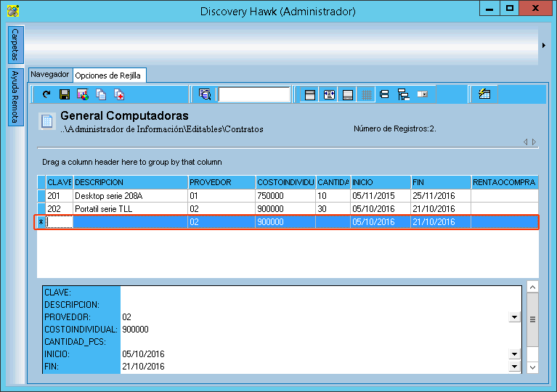Image resolution: width=557 pixels, height=392 pixels.
Task: Toggle the column auto-width icon
Action: pos(329,95)
